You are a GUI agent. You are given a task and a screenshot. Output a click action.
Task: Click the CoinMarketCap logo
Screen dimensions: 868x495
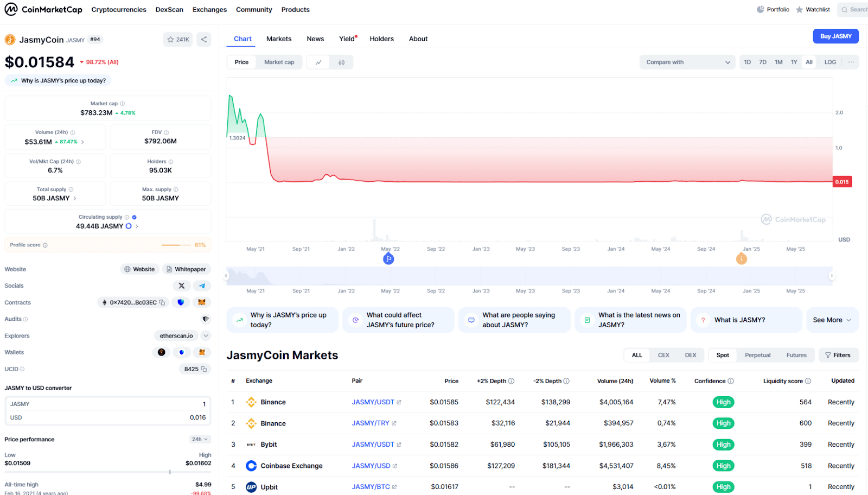(43, 9)
